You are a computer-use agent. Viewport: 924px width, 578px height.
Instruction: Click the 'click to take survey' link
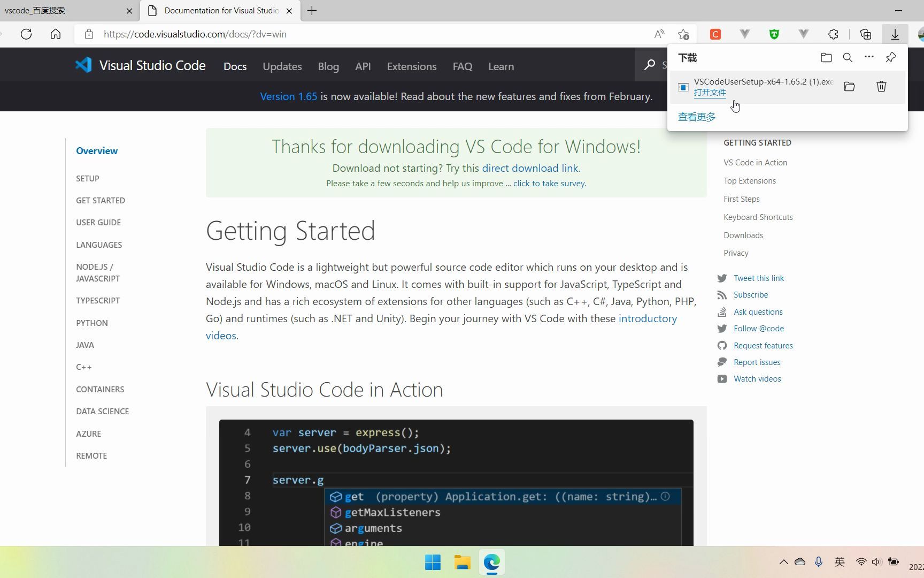[549, 183]
